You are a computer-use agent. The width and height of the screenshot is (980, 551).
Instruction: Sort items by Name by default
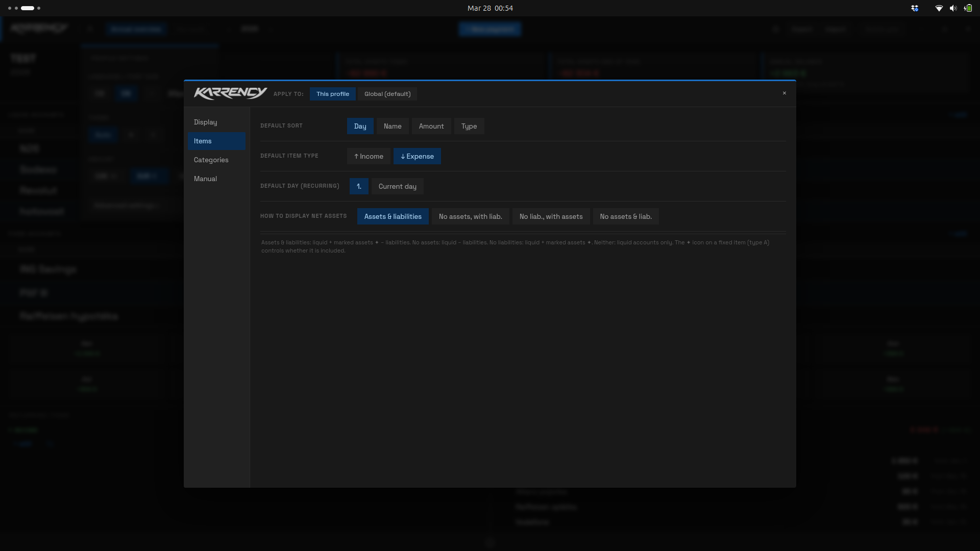[393, 126]
